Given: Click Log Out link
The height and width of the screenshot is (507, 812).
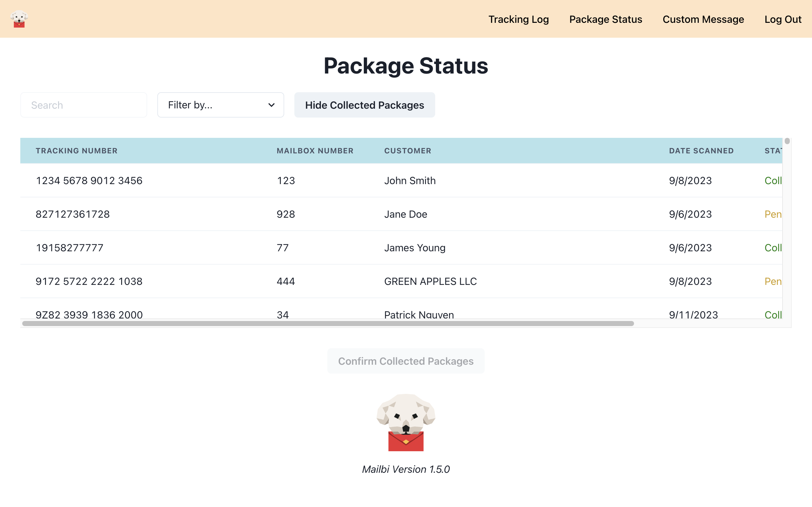Looking at the screenshot, I should tap(783, 19).
